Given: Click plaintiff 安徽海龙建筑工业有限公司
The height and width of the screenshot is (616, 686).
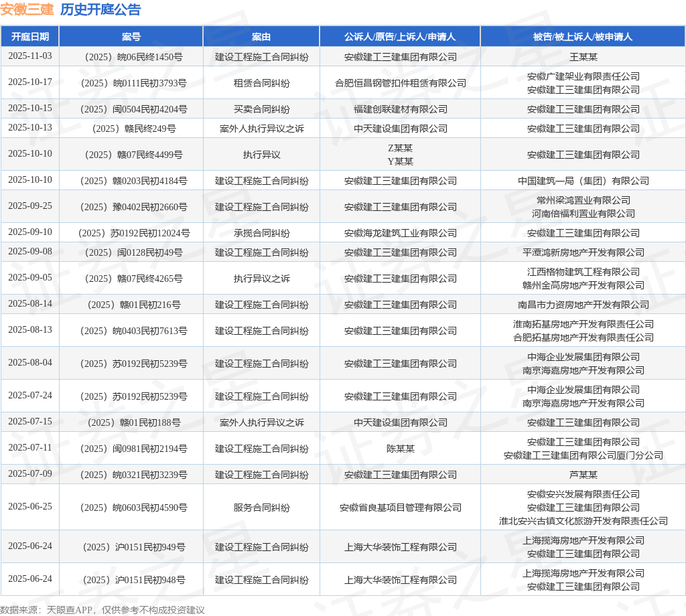Looking at the screenshot, I should tap(401, 233).
